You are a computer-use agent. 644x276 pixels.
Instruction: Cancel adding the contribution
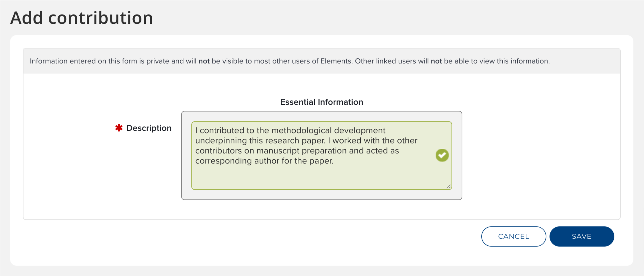point(513,236)
